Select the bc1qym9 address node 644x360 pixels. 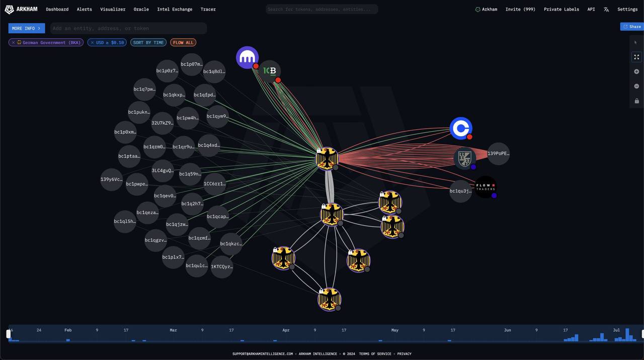click(x=217, y=116)
